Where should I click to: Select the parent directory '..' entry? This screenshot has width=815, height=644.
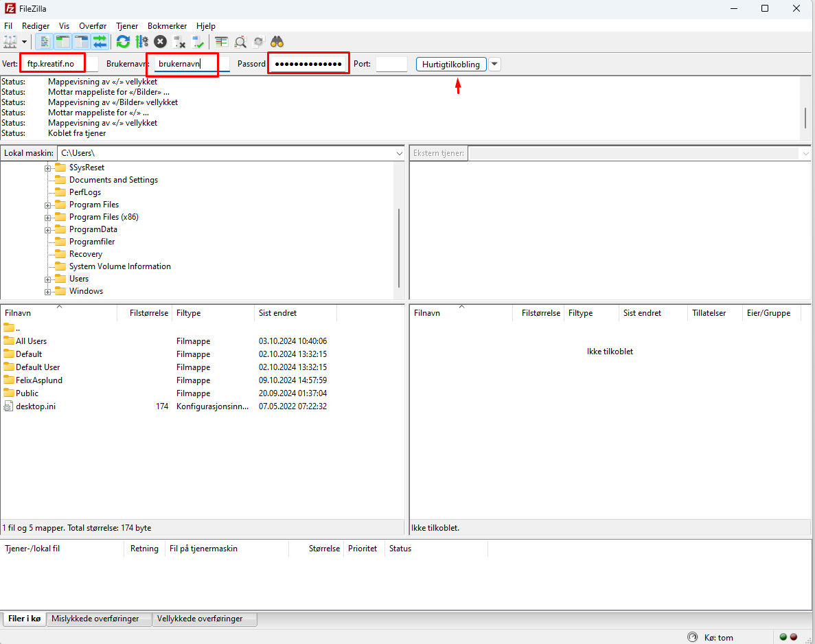click(12, 328)
